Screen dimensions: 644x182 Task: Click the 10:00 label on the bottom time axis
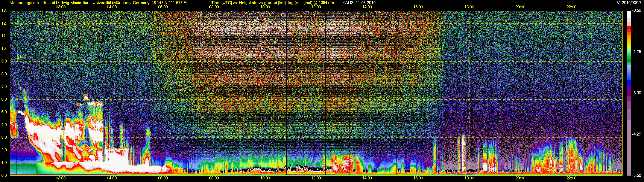coord(265,178)
